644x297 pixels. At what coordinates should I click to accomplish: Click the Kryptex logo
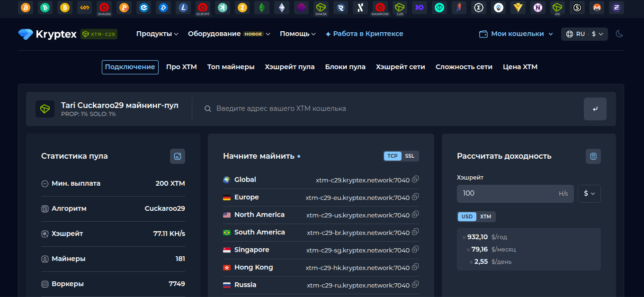[x=47, y=34]
